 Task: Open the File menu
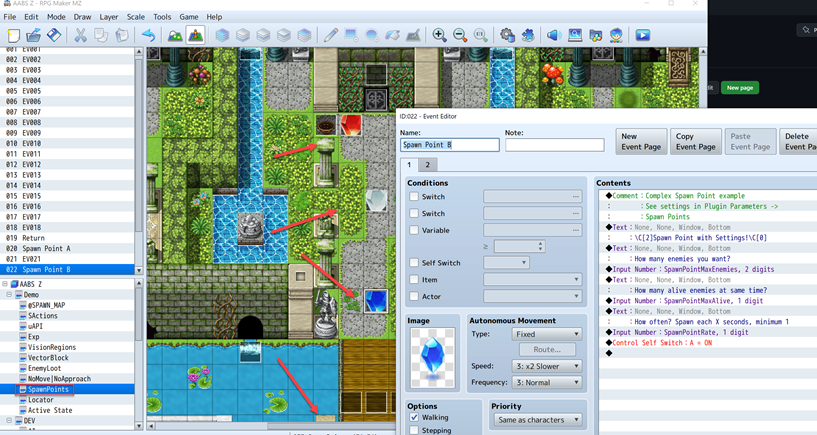click(9, 17)
